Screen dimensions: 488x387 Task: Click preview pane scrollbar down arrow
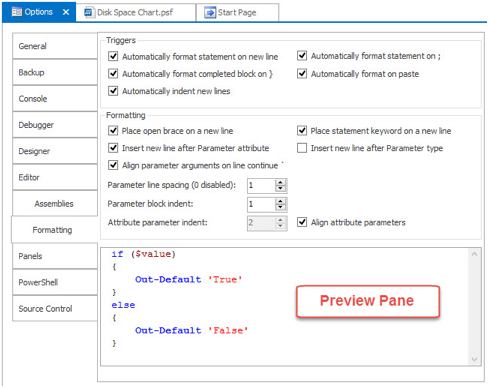[474, 359]
